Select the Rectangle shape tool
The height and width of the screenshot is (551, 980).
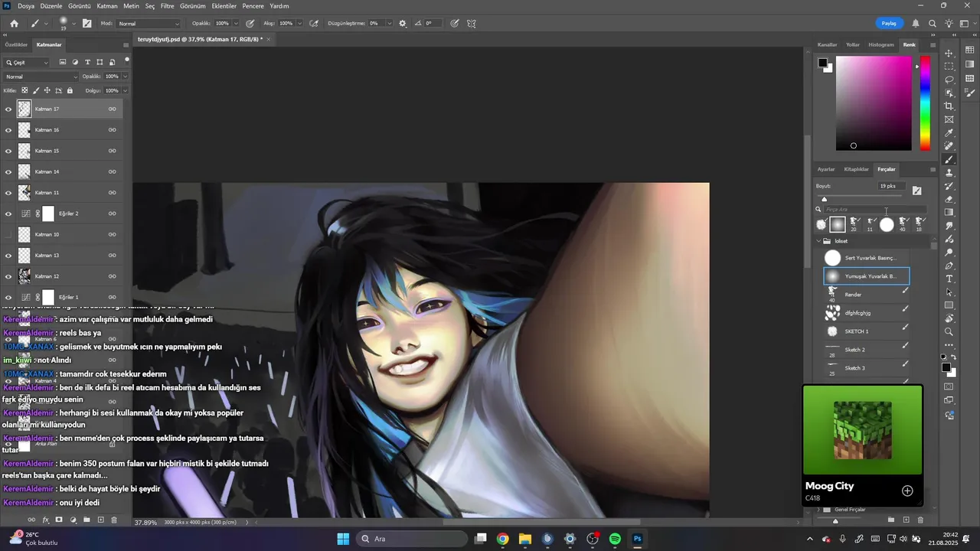(x=949, y=305)
